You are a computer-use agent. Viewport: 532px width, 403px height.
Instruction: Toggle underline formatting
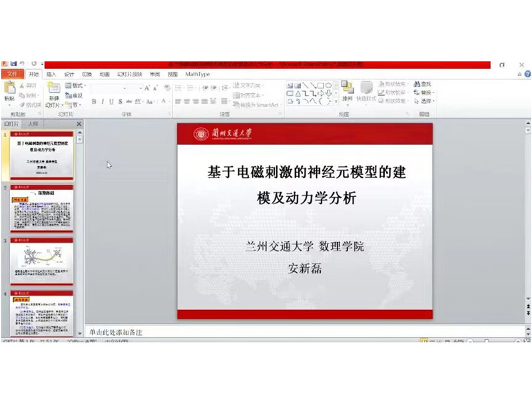click(x=111, y=102)
